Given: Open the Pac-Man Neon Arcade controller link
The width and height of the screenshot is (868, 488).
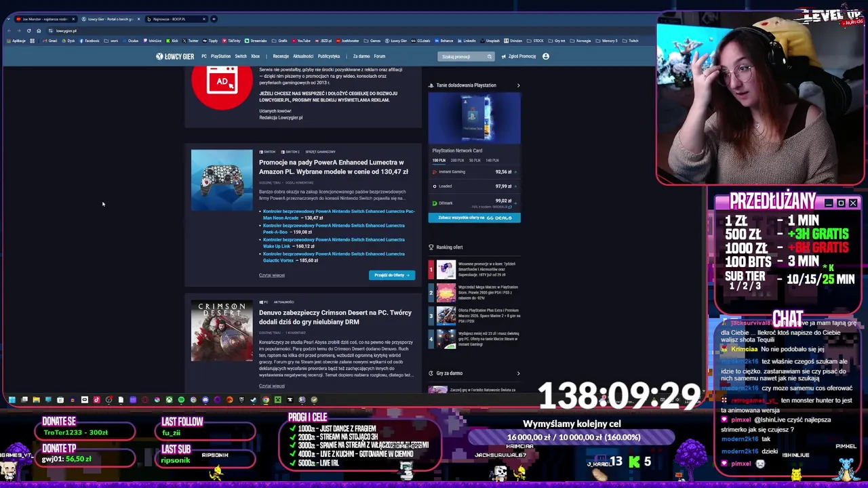Looking at the screenshot, I should click(338, 214).
